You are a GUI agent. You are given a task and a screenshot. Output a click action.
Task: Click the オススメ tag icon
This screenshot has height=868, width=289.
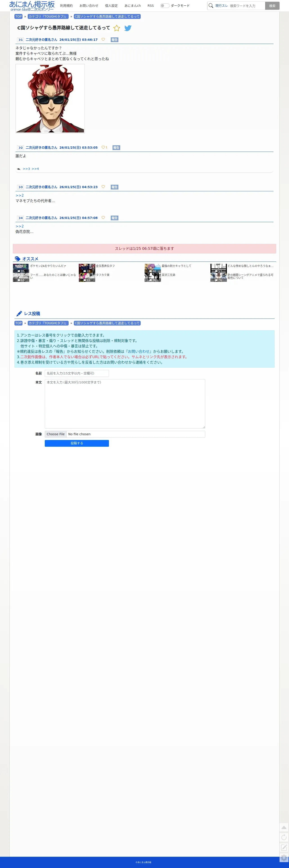click(x=18, y=259)
